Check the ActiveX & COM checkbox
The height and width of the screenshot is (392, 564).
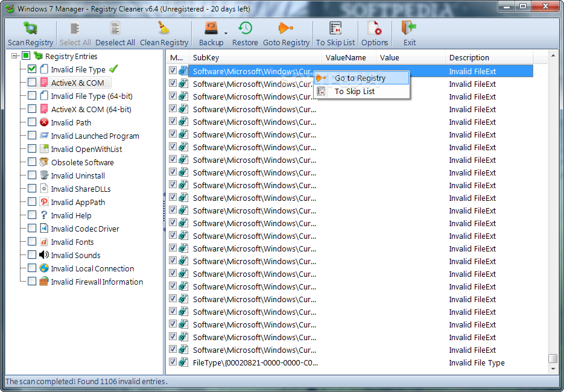point(32,83)
